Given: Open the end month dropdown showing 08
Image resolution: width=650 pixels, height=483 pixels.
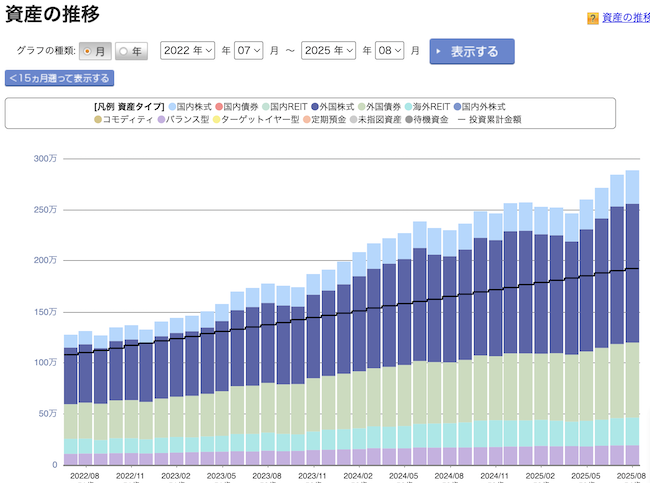Looking at the screenshot, I should tap(391, 50).
